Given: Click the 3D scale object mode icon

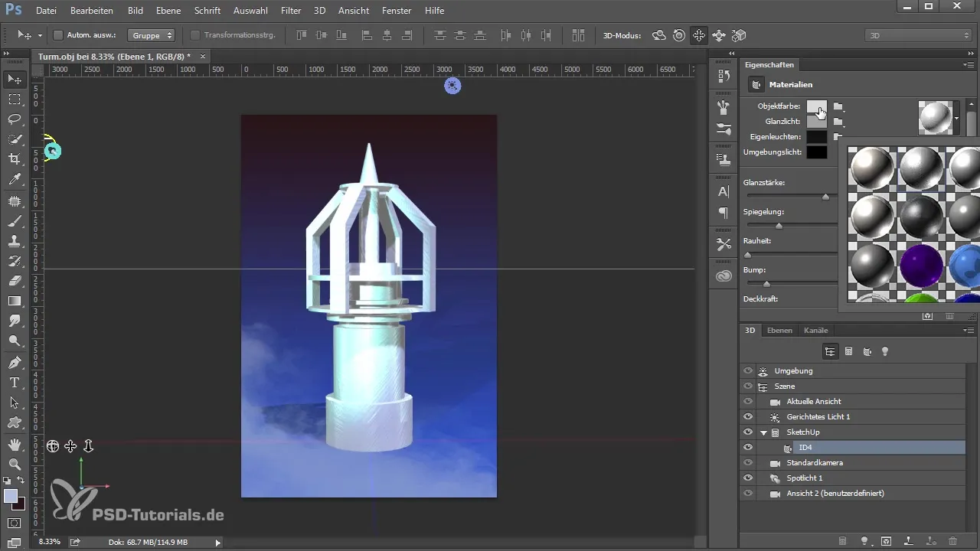Looking at the screenshot, I should pyautogui.click(x=738, y=35).
